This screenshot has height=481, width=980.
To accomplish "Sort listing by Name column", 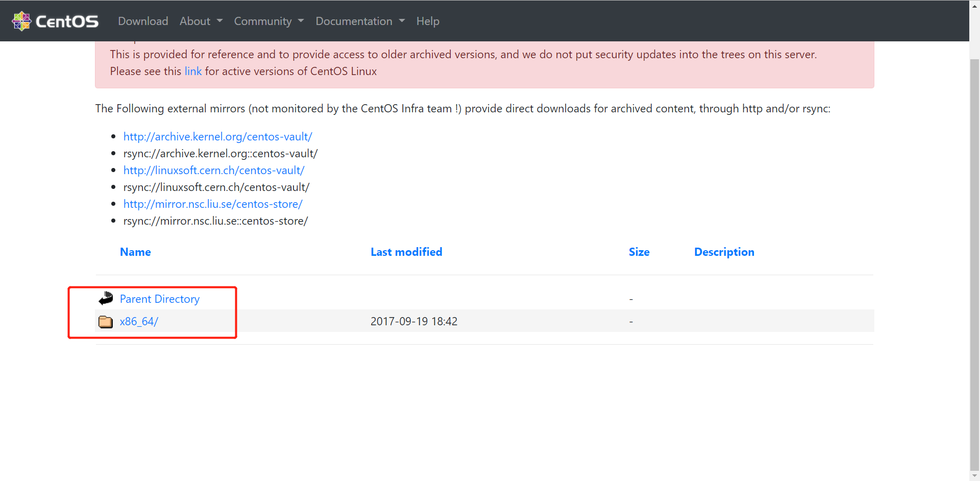I will [135, 252].
